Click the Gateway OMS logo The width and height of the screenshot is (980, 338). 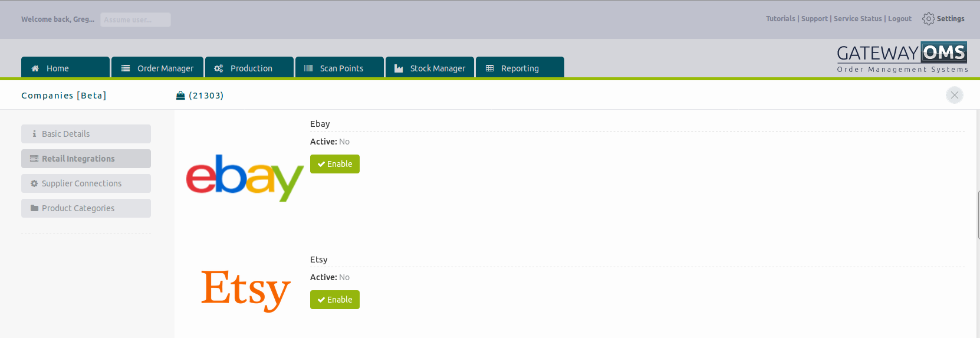[x=902, y=57]
